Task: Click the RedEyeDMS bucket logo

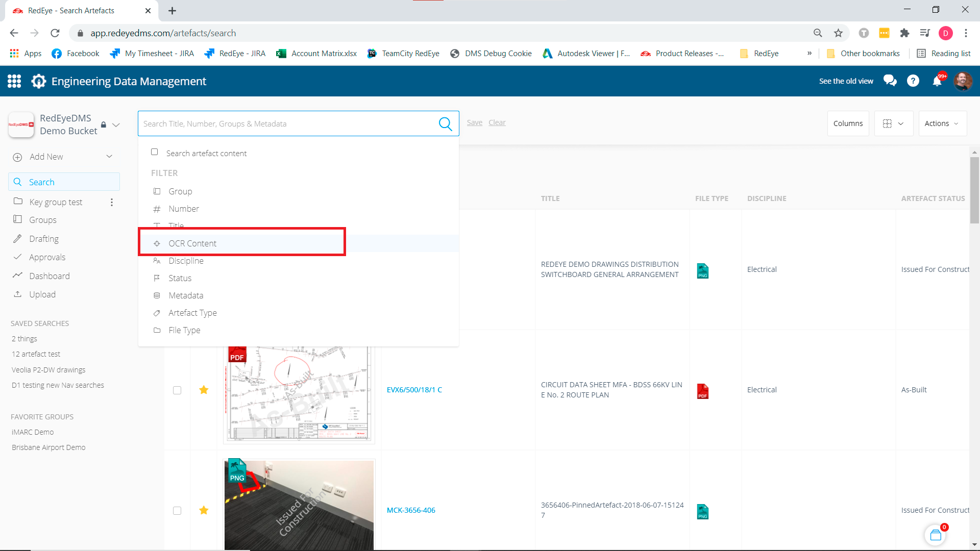Action: (21, 124)
